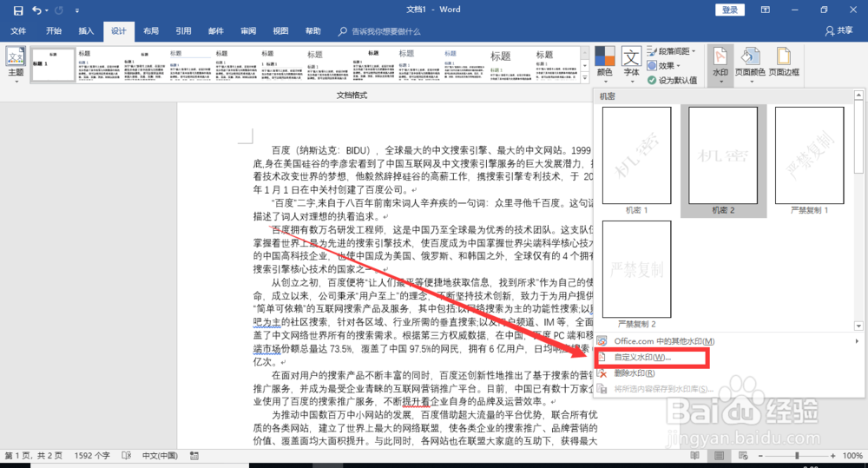Open the 帮助 tab

point(313,31)
